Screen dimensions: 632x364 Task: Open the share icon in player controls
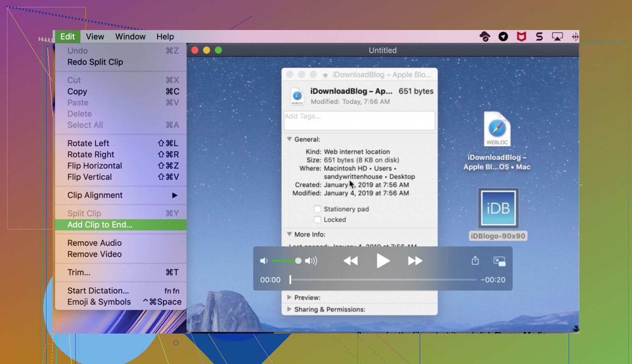pyautogui.click(x=475, y=261)
